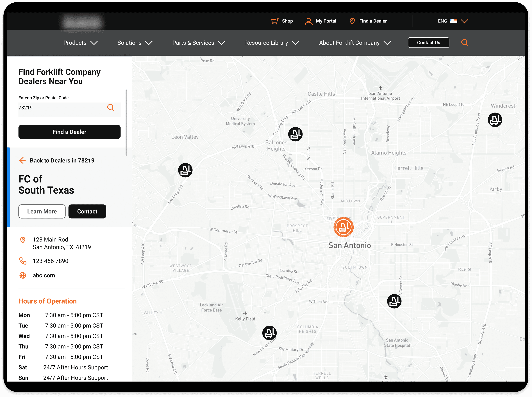Screen dimensions: 532x397
Task: Click the black Find a Dealer button
Action: (69, 132)
